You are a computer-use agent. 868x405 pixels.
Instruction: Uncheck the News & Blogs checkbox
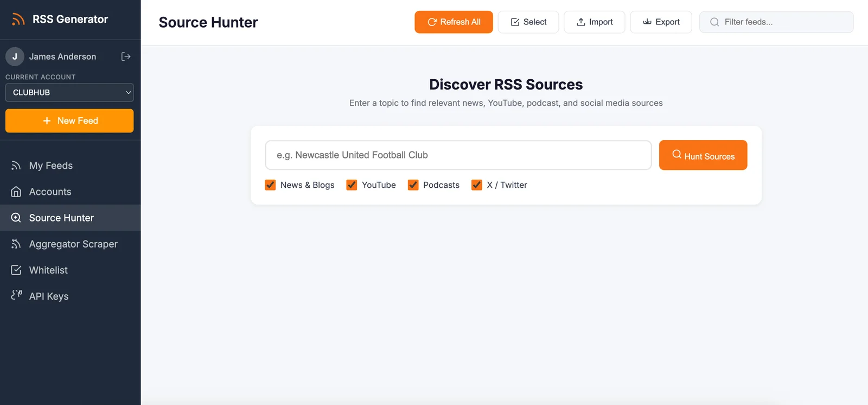click(x=270, y=185)
